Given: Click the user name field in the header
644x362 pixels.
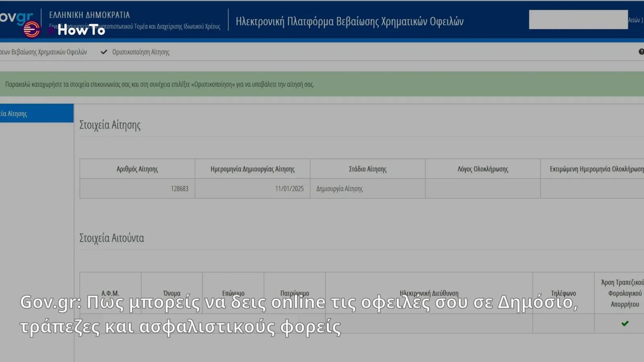Looking at the screenshot, I should click(x=578, y=20).
